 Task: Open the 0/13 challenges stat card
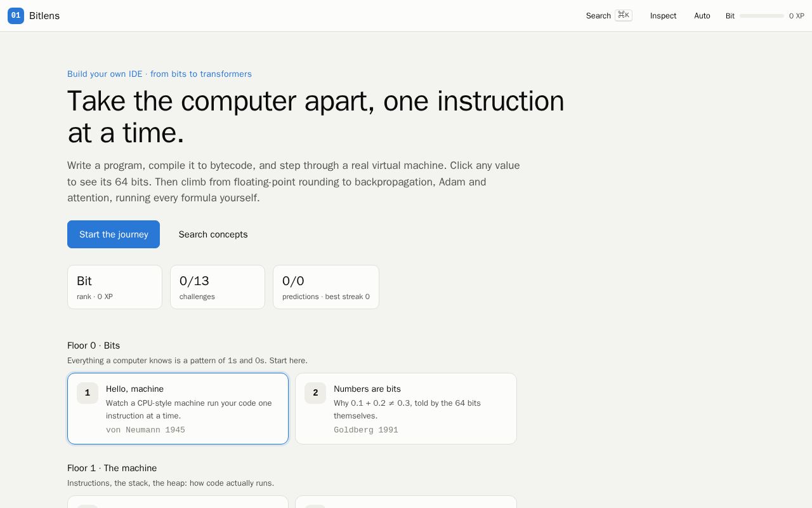pos(218,287)
